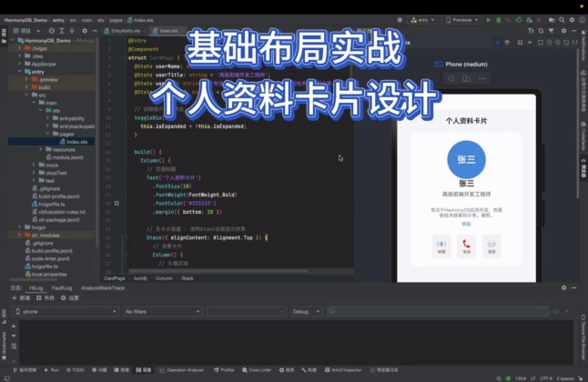Collapse the pages folder in project tree
This screenshot has height=382, width=588.
click(47, 133)
